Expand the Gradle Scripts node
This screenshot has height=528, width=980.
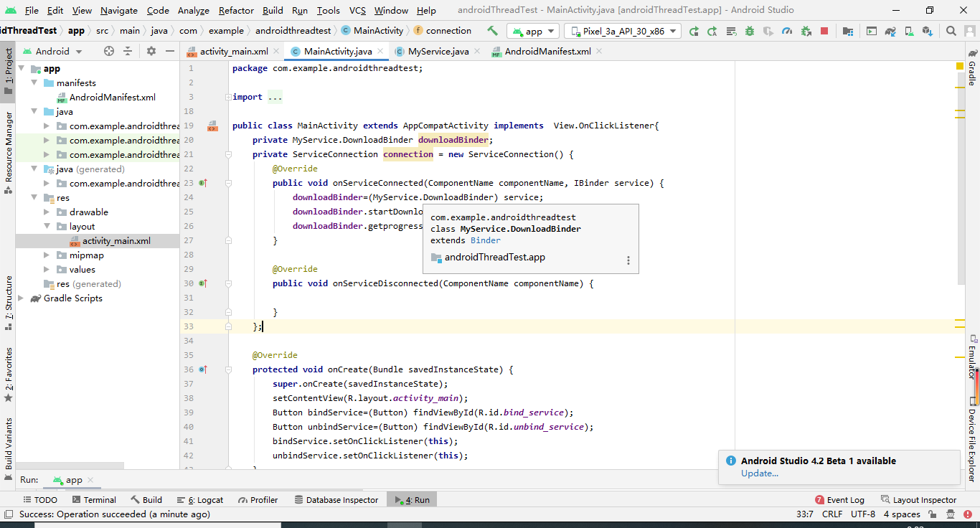coord(21,298)
